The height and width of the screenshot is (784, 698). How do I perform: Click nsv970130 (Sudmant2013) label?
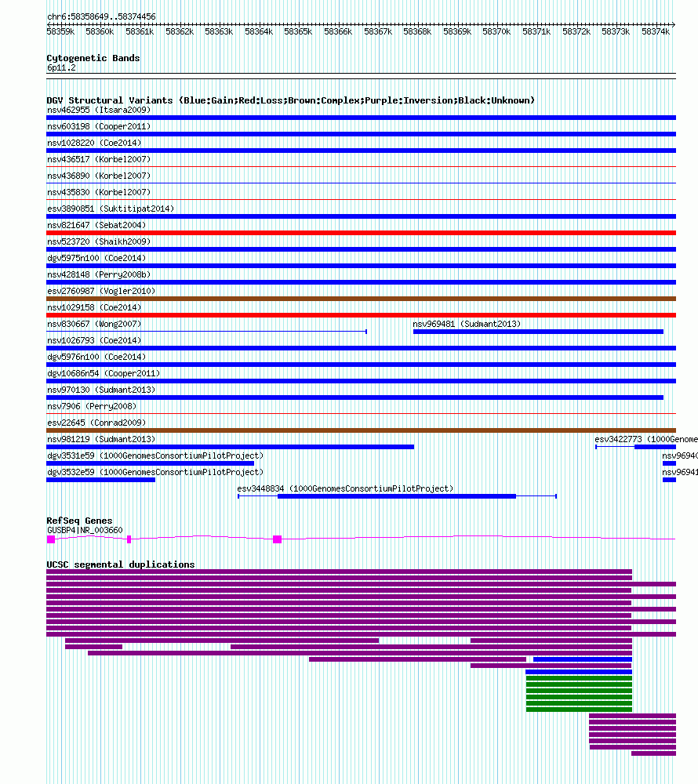click(101, 390)
